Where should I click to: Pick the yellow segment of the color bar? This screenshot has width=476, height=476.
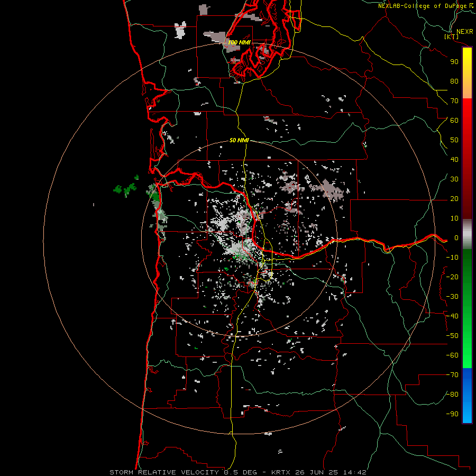coord(467,73)
